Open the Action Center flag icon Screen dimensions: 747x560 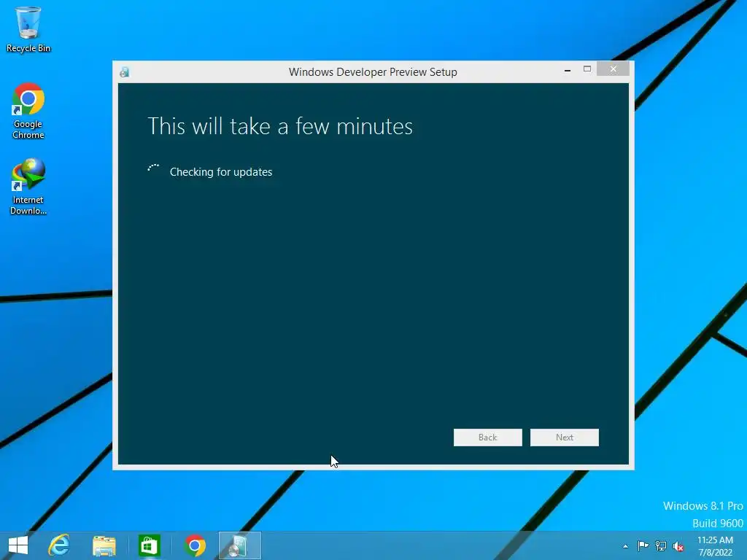click(643, 545)
